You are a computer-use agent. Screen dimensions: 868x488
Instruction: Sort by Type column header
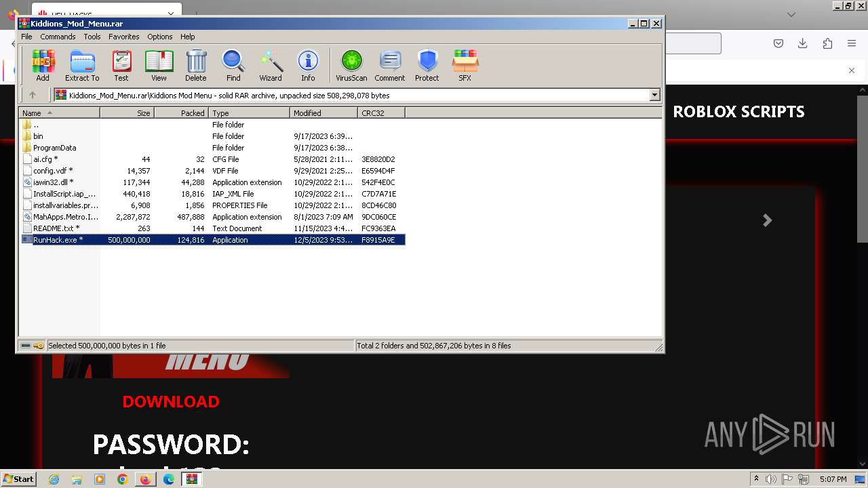pos(250,113)
